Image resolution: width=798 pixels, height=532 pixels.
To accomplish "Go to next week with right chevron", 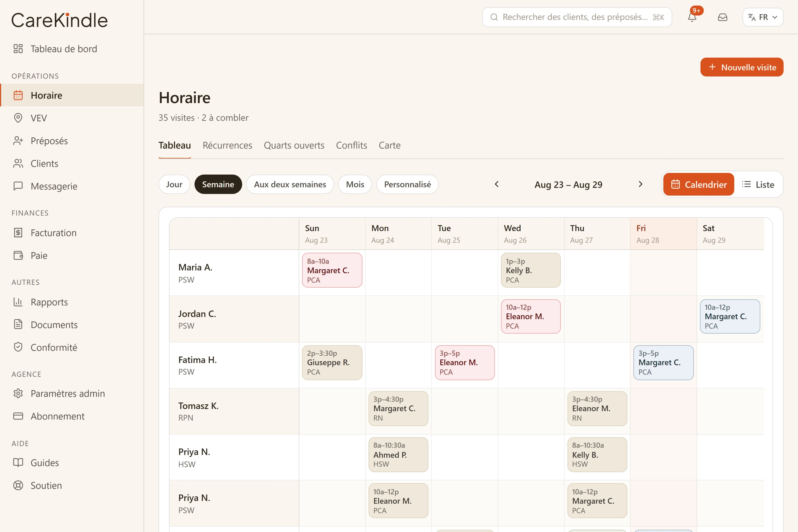I will (x=640, y=184).
